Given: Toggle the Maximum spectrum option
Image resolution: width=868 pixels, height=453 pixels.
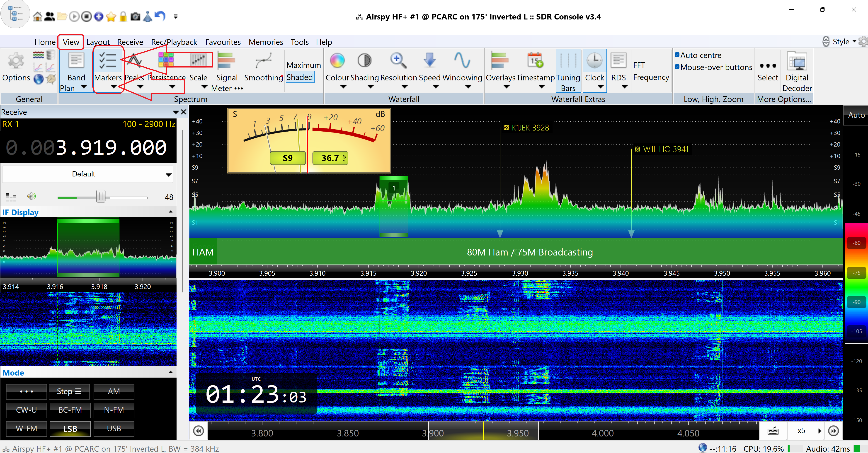Looking at the screenshot, I should click(304, 65).
